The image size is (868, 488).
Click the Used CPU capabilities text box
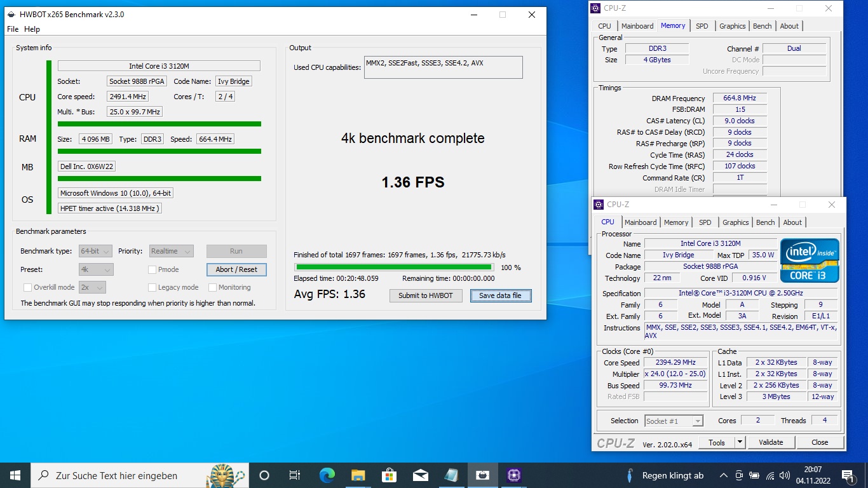click(x=443, y=67)
